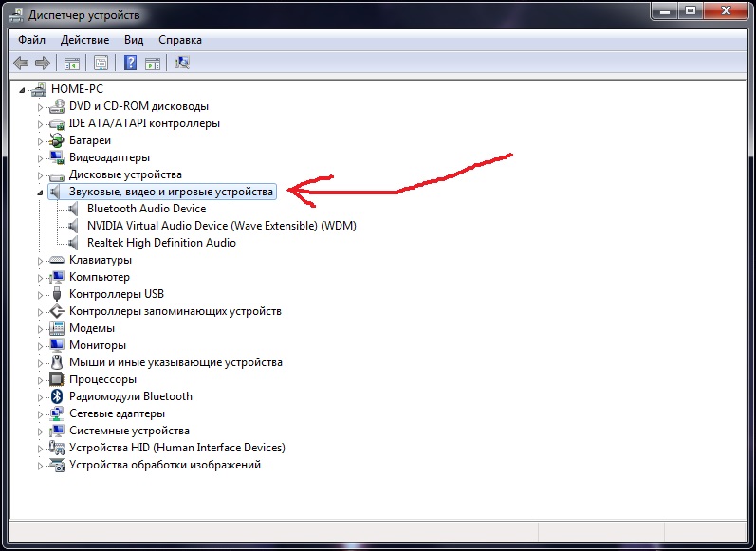Image resolution: width=756 pixels, height=551 pixels.
Task: Select the Компьютер label
Action: [x=100, y=277]
